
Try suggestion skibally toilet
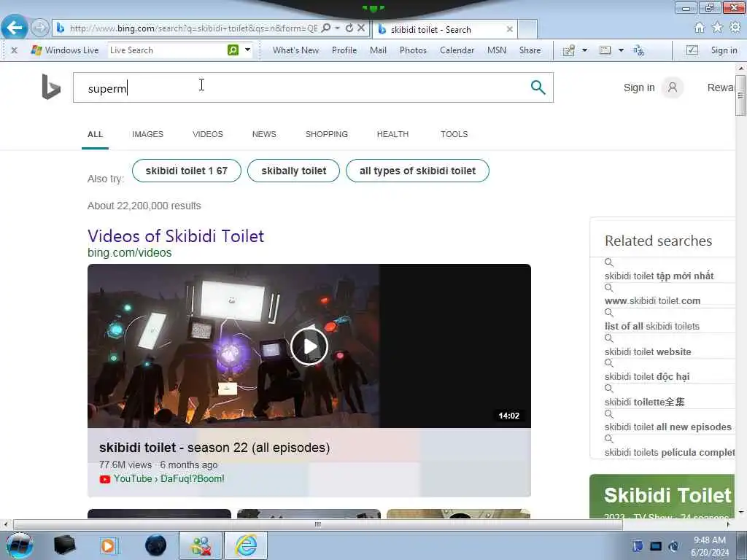(x=293, y=171)
